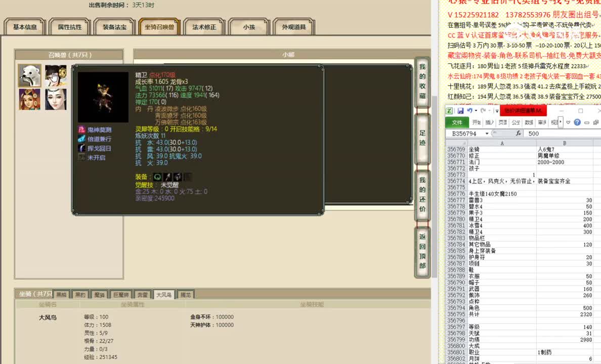This screenshot has width=601, height=364.
Task: Toggle the 未开启 locked skill slot
Action: coord(81,157)
